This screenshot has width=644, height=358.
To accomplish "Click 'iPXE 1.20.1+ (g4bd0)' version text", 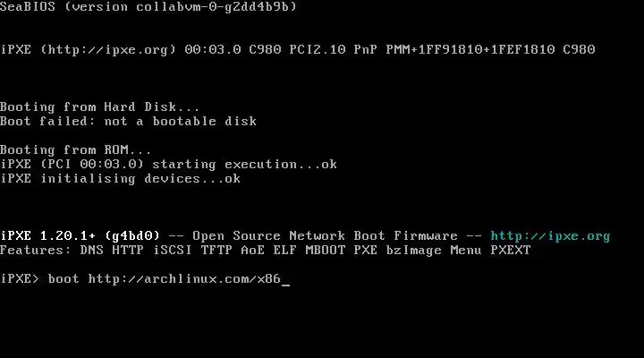I will point(80,236).
